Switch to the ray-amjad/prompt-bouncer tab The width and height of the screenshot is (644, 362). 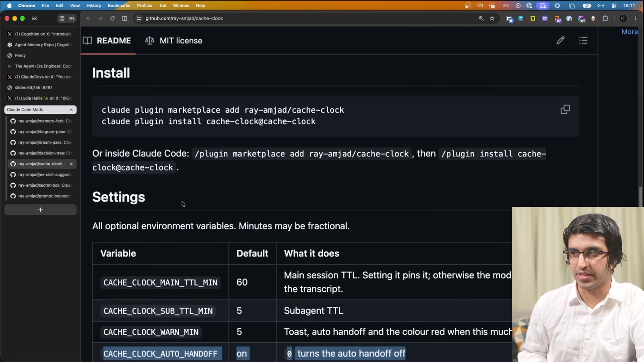(x=41, y=196)
